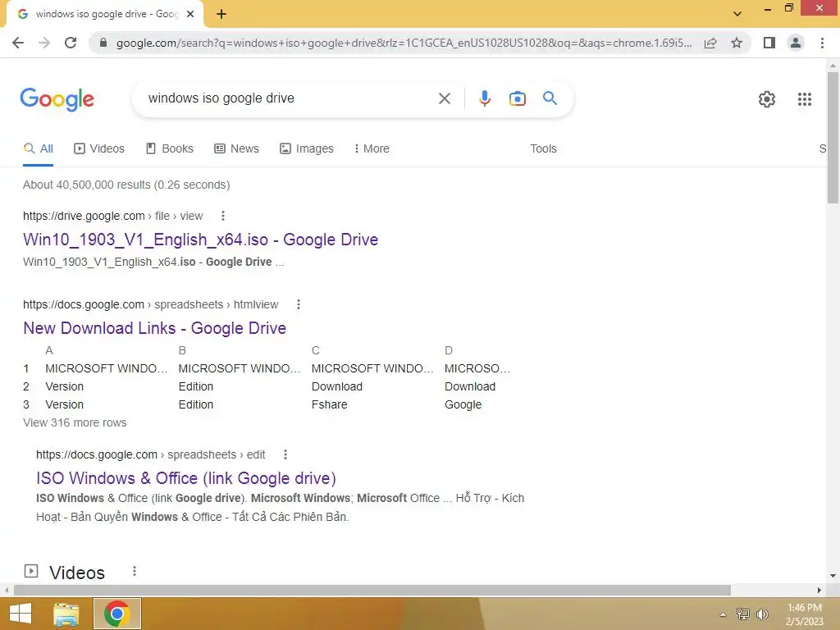The width and height of the screenshot is (840, 630).
Task: Open options for Videos section
Action: pyautogui.click(x=135, y=571)
